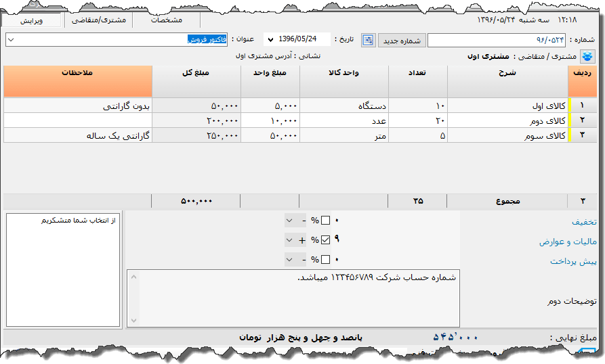Open the پیش پرداخت sign dropdown
The image size is (605, 364).
click(x=289, y=260)
